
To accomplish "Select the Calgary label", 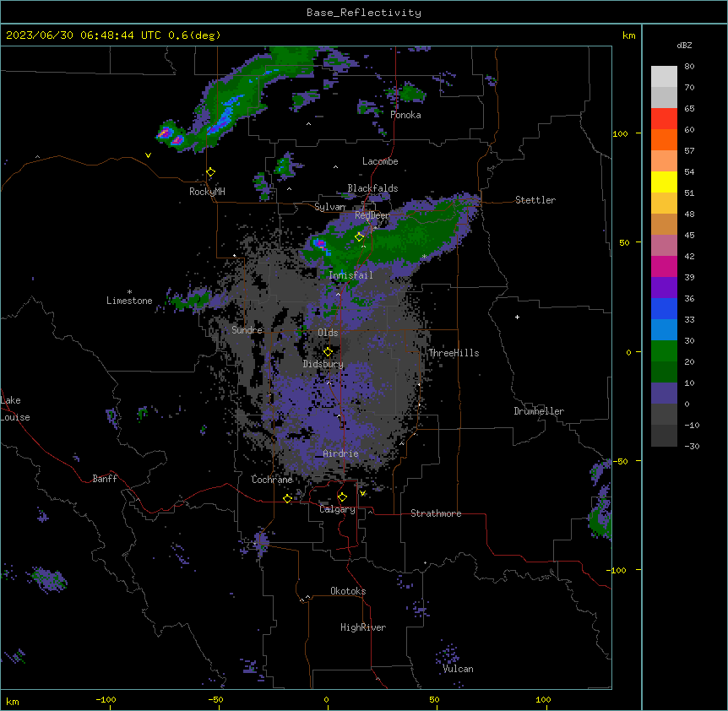I will click(338, 509).
